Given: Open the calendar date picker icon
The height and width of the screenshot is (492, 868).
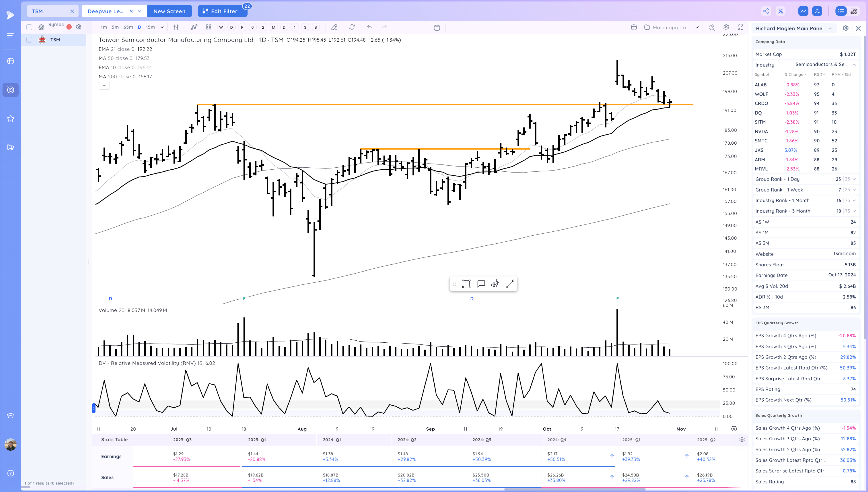Looking at the screenshot, I should (x=437, y=27).
